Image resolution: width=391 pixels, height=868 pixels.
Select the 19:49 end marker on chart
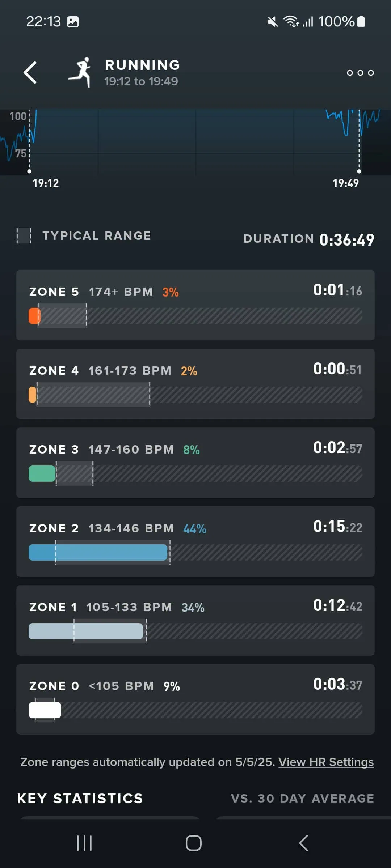359,171
